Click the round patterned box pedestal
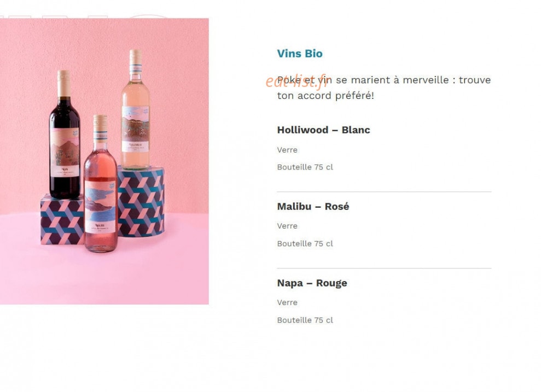Viewport: 541px width, 392px height. click(x=141, y=202)
